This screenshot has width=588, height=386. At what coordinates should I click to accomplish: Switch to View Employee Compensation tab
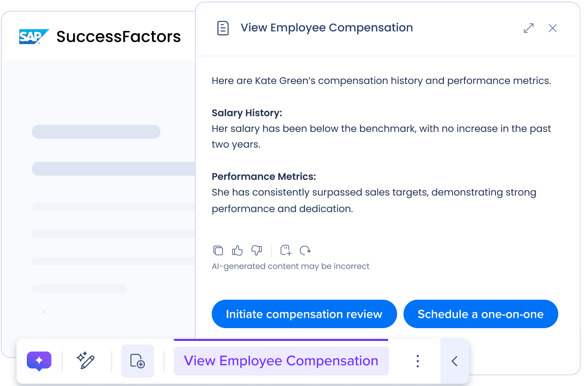click(x=281, y=361)
